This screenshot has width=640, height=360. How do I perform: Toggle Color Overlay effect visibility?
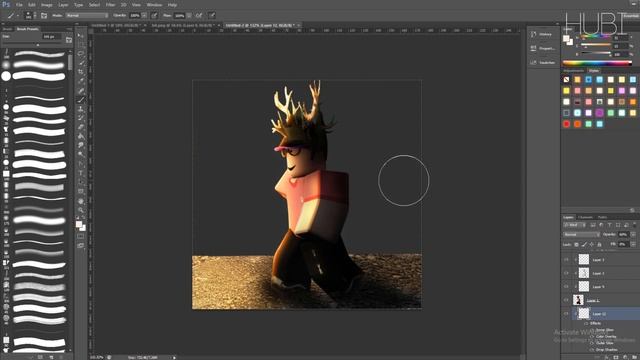pos(592,336)
